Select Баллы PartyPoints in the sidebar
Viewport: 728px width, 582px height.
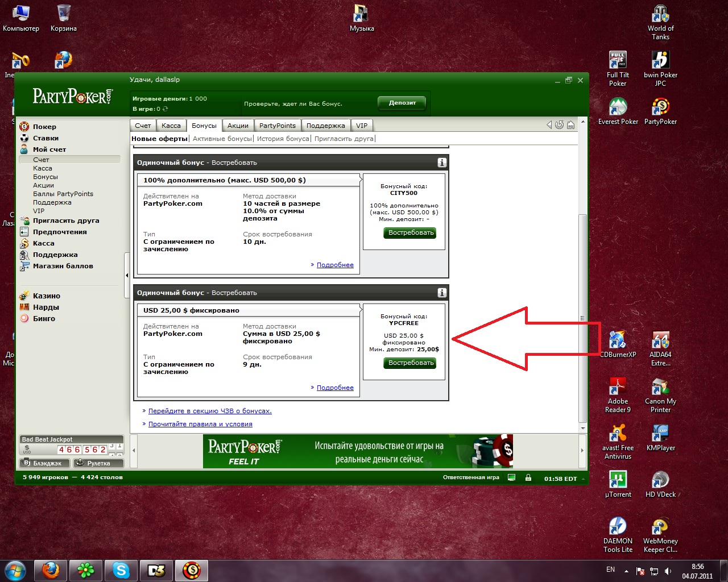click(63, 194)
